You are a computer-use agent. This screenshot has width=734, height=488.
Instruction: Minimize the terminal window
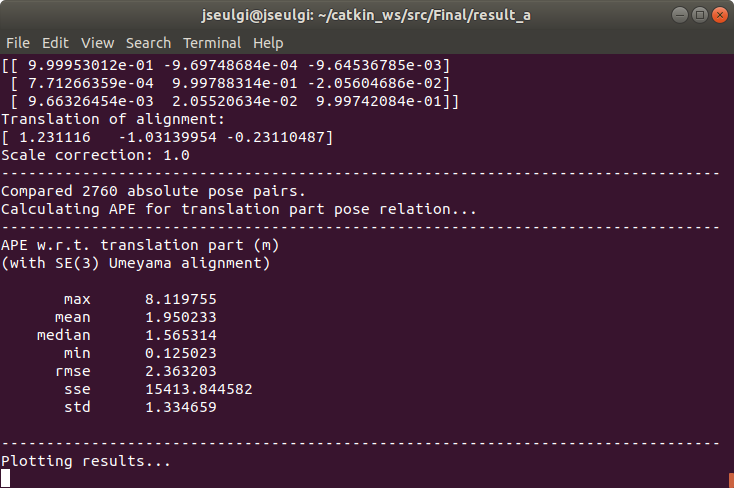[x=679, y=15]
